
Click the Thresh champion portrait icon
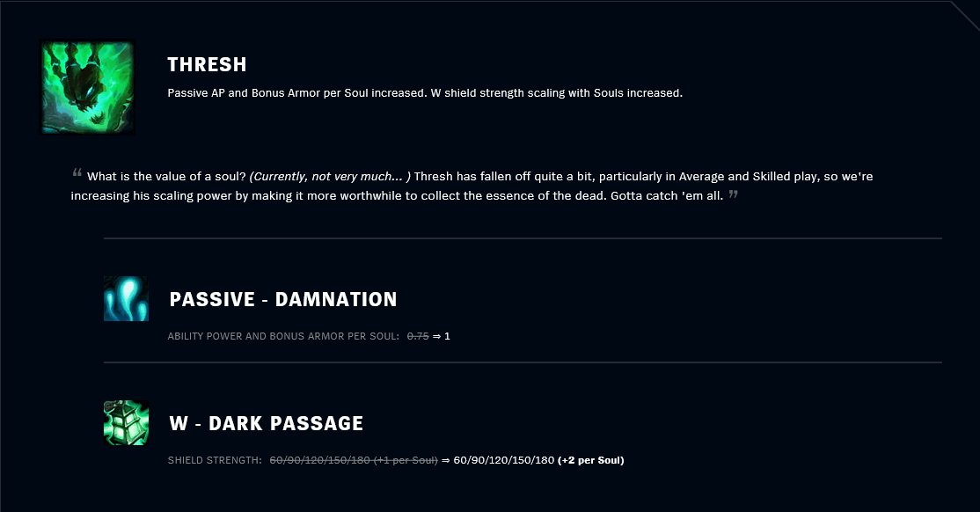pyautogui.click(x=87, y=87)
